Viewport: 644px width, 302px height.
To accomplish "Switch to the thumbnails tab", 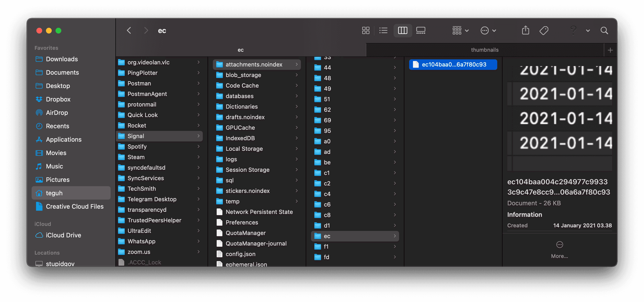I will [485, 50].
